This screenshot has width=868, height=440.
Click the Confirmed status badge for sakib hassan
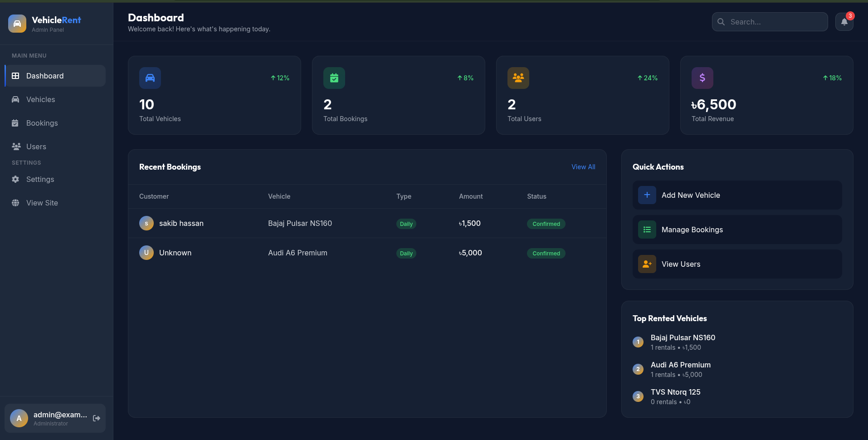click(x=546, y=224)
